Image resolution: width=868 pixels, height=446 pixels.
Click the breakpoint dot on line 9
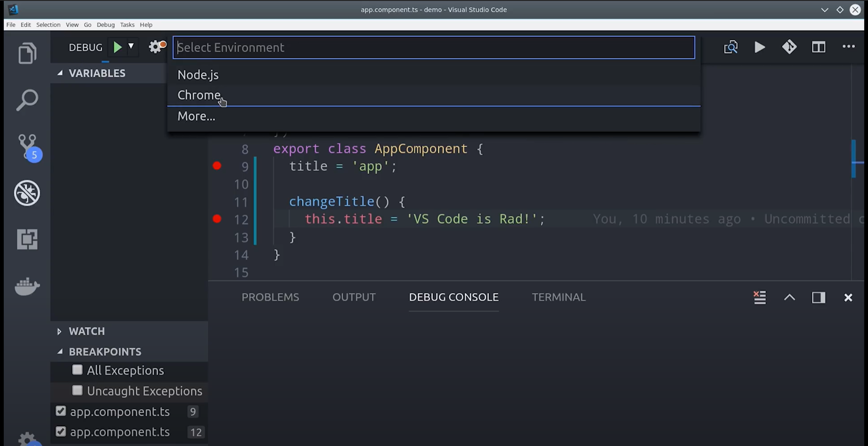(217, 166)
